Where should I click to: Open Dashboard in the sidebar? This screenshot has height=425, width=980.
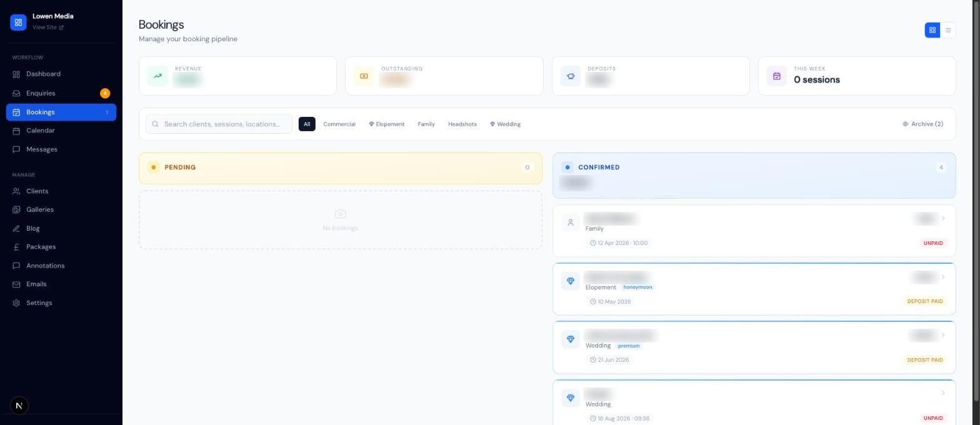click(x=61, y=74)
